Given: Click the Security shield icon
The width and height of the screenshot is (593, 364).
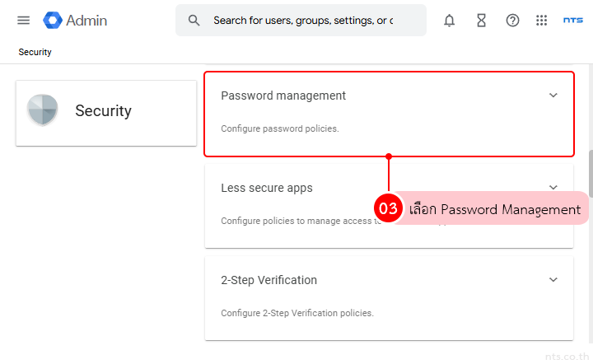Looking at the screenshot, I should coord(43,111).
